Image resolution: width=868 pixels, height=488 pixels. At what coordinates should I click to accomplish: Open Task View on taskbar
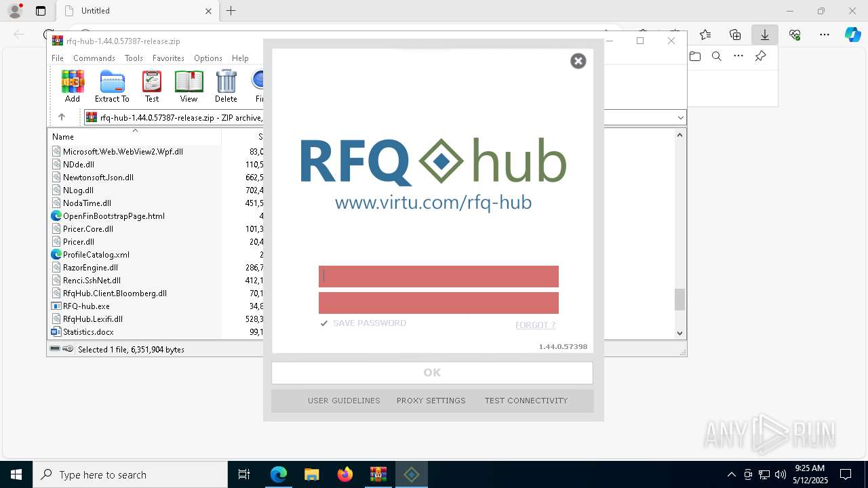[x=244, y=474]
